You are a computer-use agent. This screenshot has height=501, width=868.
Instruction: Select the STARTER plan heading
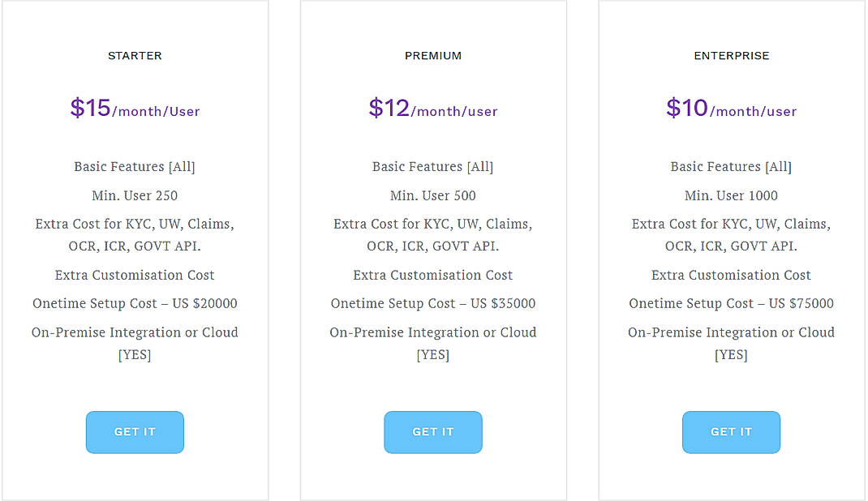click(135, 56)
